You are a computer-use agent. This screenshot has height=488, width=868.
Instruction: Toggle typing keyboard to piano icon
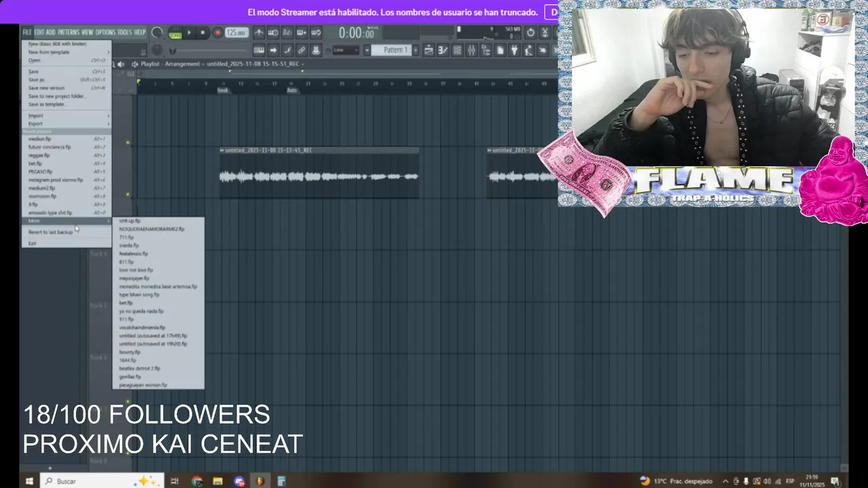pos(259,50)
